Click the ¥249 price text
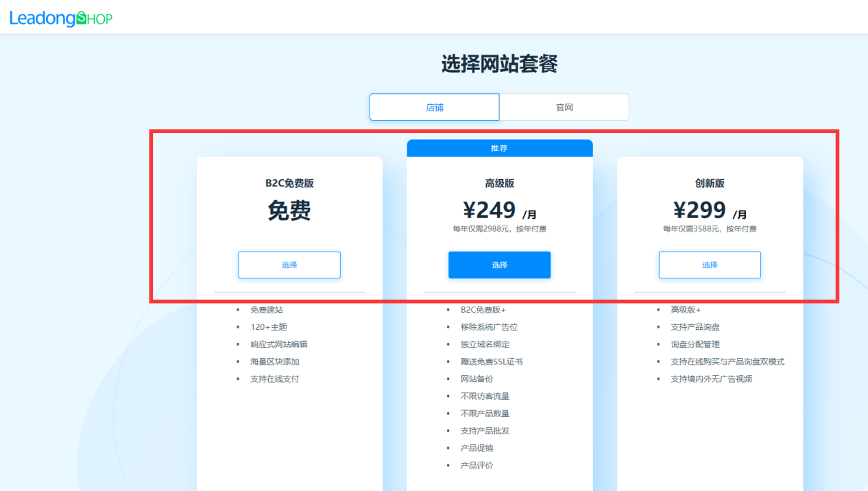The image size is (868, 491). 490,211
